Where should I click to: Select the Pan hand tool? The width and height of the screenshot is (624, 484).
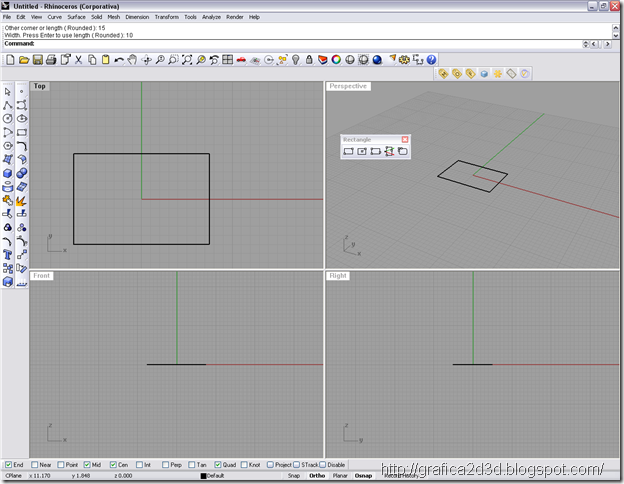point(132,60)
